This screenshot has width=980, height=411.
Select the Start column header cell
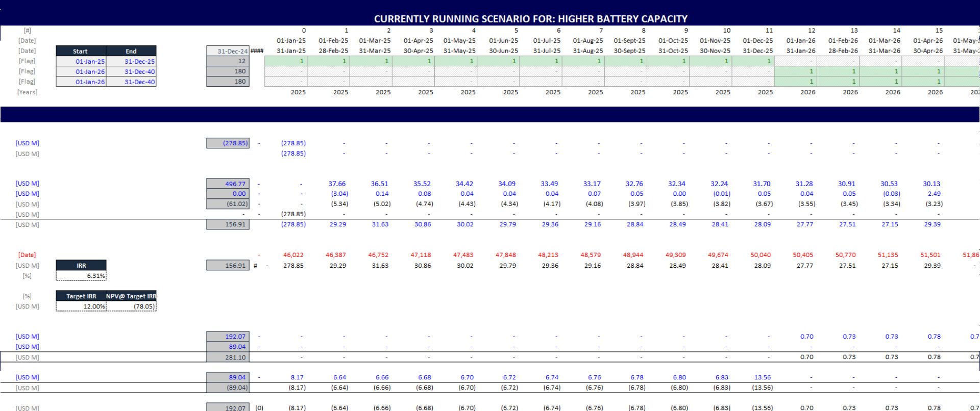[81, 51]
